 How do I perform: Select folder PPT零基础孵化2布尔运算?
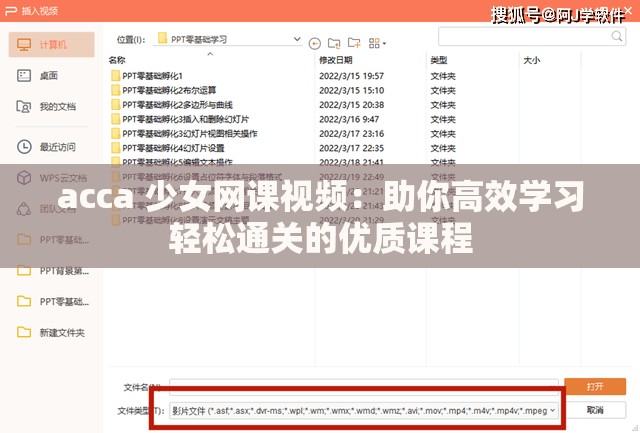(169, 90)
